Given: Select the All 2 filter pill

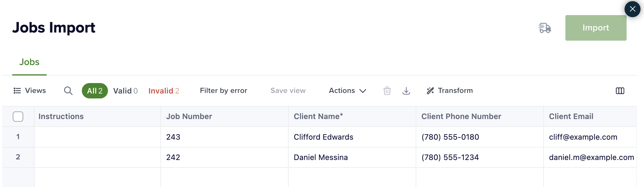Looking at the screenshot, I should click(x=95, y=91).
